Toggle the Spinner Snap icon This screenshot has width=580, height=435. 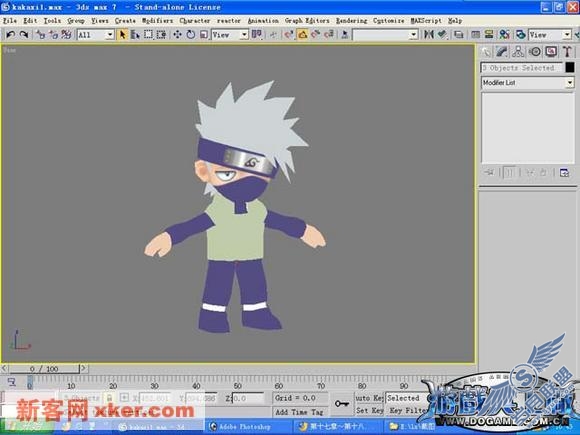tap(328, 35)
